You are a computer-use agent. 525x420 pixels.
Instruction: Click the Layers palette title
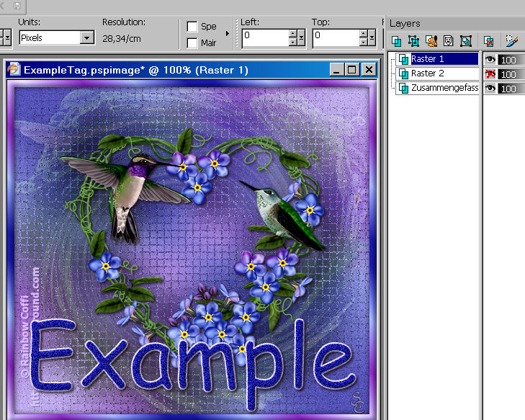(x=405, y=24)
